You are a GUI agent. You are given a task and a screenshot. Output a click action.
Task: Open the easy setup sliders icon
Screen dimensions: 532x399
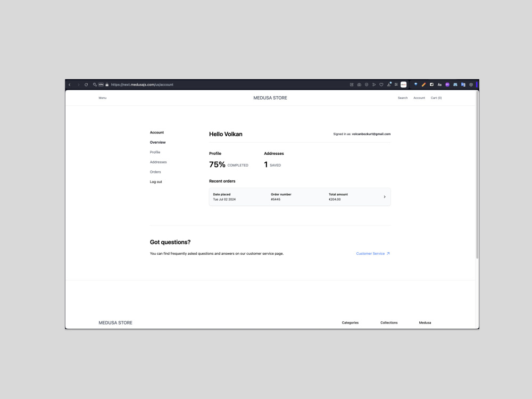[x=396, y=85]
